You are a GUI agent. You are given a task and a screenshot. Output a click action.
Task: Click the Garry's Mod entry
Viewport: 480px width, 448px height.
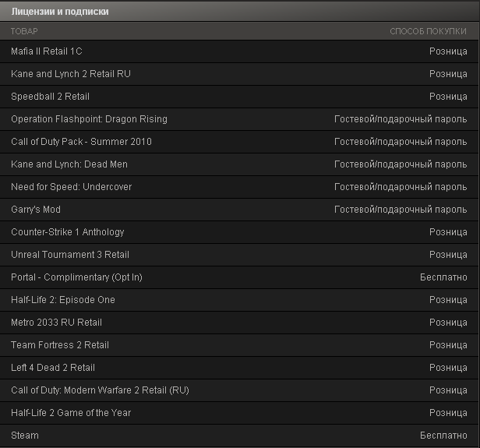239,210
